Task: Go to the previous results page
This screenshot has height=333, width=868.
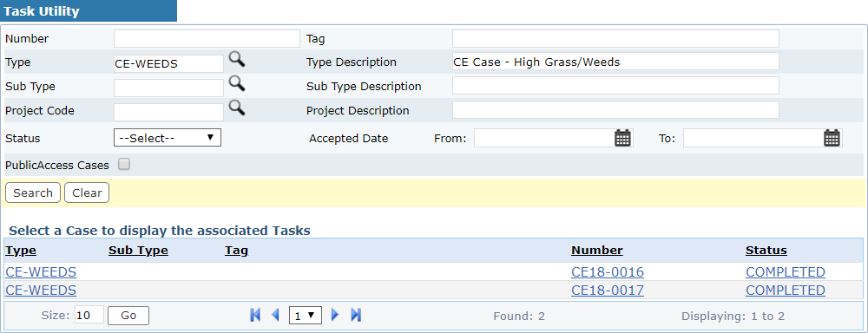Action: 275,316
